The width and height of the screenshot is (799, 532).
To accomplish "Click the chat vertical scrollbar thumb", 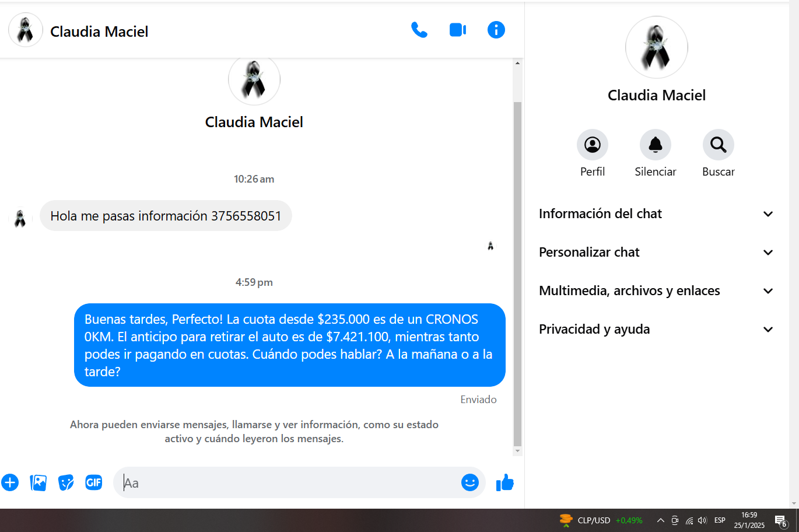I will click(x=517, y=274).
